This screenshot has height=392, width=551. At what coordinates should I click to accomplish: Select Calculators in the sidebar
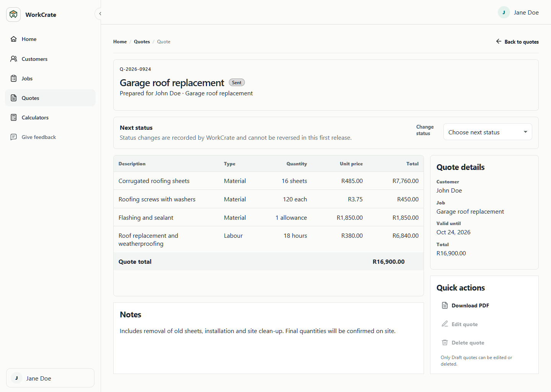50,118
